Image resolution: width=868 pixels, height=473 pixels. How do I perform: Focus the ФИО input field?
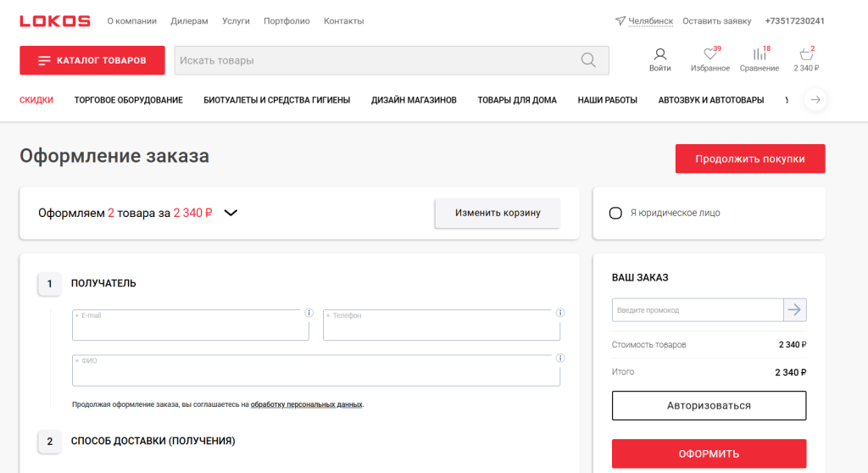click(316, 370)
